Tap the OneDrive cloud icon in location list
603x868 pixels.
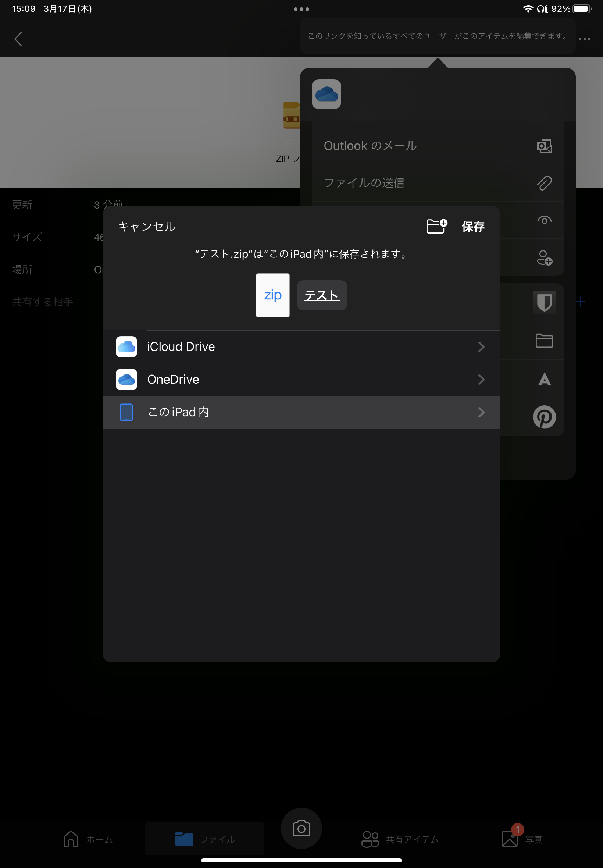126,380
